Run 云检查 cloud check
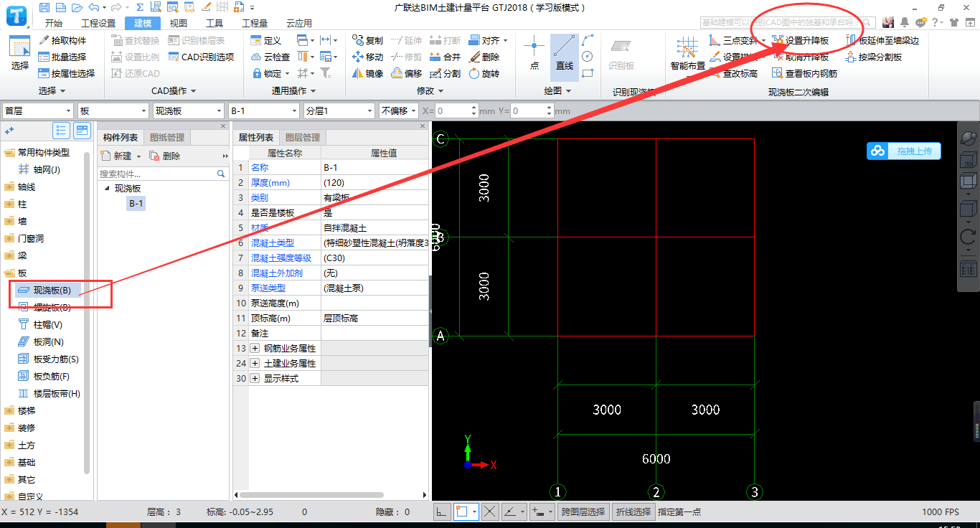Screen dimensions: 980x528 point(270,57)
